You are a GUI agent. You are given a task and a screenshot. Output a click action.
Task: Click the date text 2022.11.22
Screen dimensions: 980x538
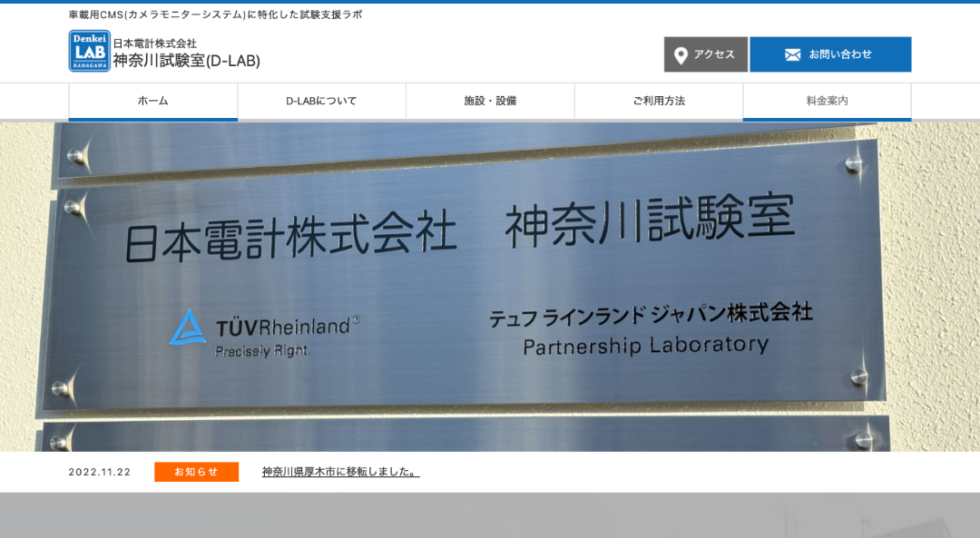100,473
